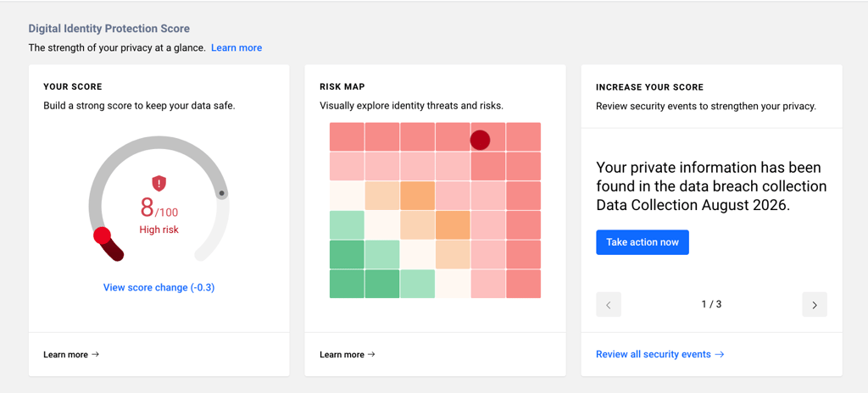Open Review all security events link

pyautogui.click(x=659, y=354)
